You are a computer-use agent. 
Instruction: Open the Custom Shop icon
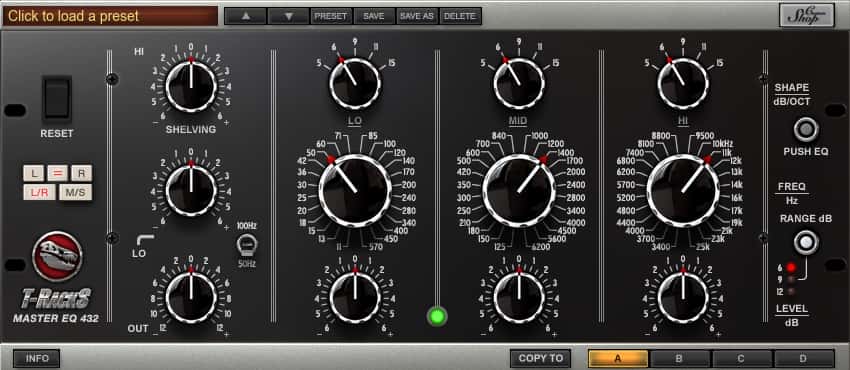click(x=807, y=15)
